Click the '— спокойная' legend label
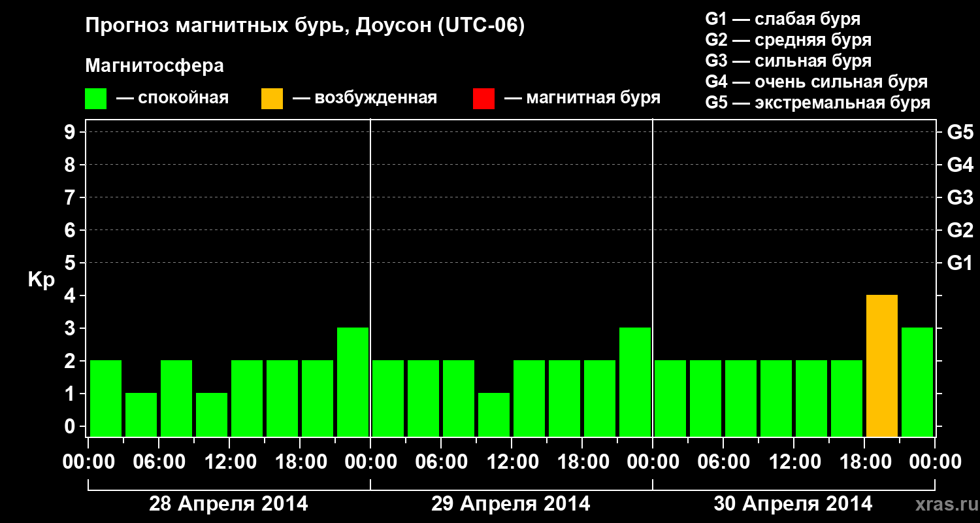 coord(172,99)
